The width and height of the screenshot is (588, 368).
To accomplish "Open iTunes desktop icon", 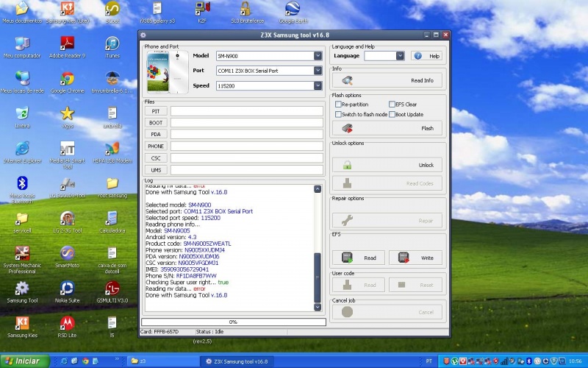I will pos(112,47).
